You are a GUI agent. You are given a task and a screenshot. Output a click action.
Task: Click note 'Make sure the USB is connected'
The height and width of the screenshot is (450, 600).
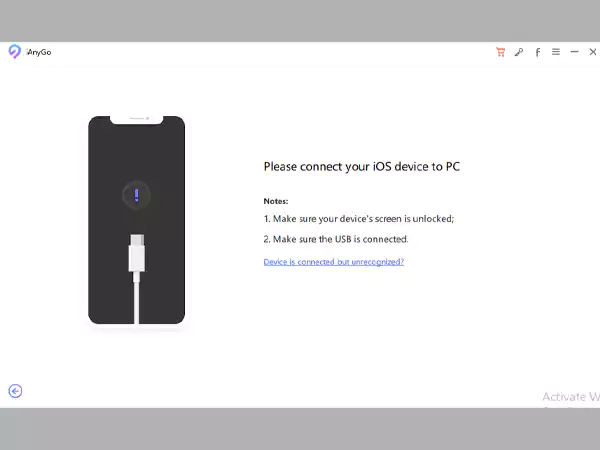[x=336, y=239]
